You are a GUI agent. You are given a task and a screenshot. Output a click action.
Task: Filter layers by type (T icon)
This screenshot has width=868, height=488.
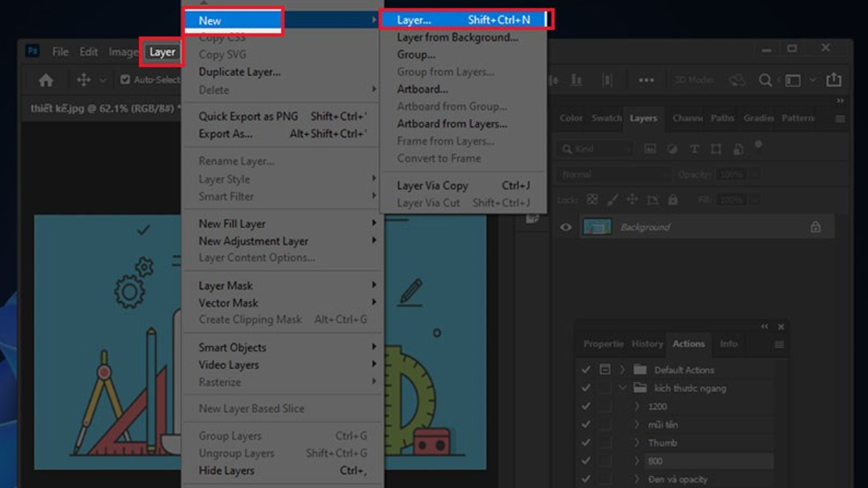[694, 149]
